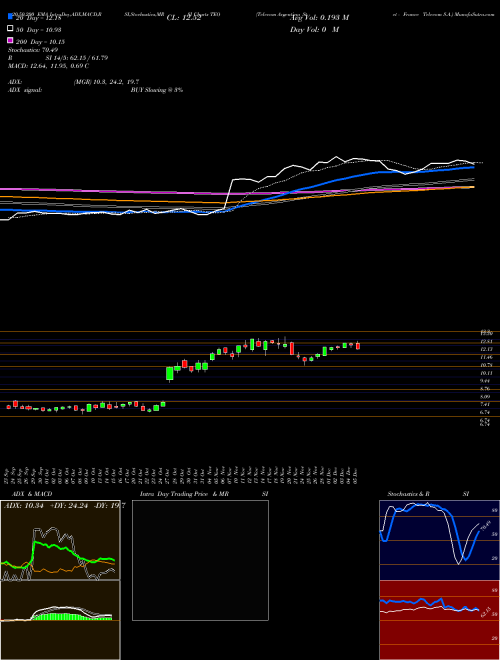This screenshot has height=660, width=500.
Task: Click the 'CL: 12.52' closing price label
Action: coord(184,18)
